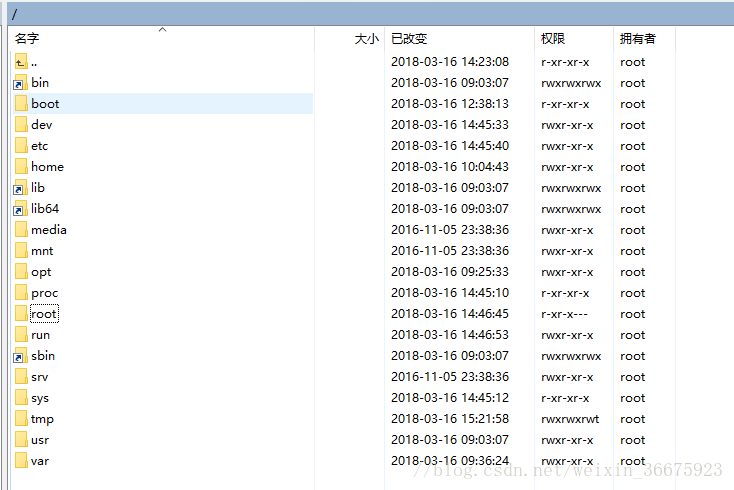Click the var folder icon
The height and width of the screenshot is (490, 734).
(x=21, y=461)
